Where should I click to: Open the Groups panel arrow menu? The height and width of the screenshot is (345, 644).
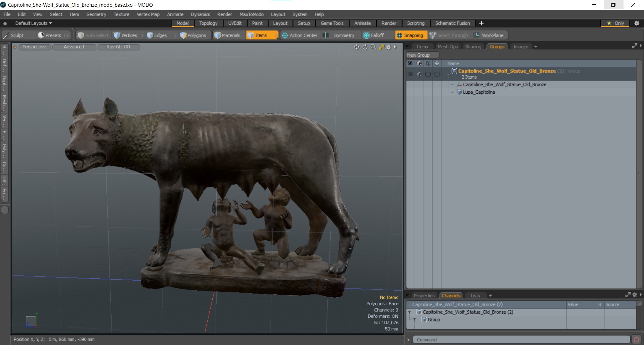[641, 46]
